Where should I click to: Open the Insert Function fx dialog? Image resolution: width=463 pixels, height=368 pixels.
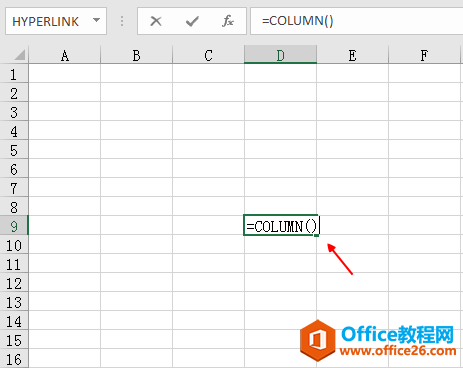click(228, 21)
